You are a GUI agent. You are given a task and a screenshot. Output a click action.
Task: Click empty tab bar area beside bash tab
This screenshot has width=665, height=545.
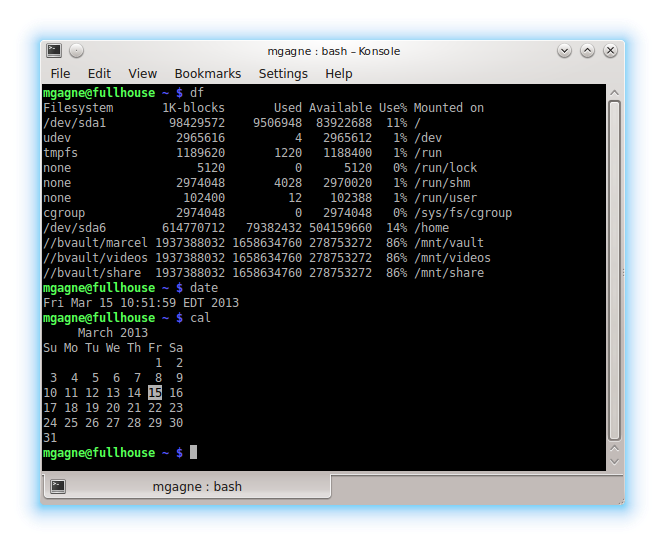coord(476,486)
